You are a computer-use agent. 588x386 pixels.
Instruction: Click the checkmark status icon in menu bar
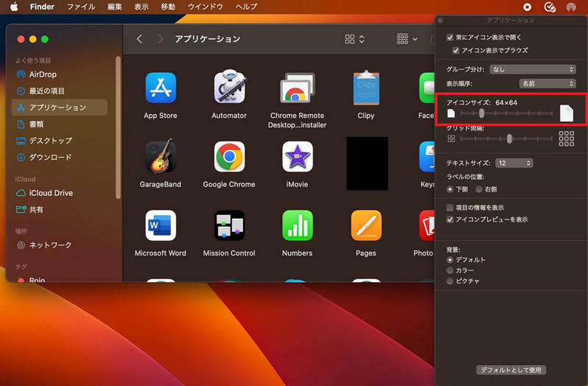[x=550, y=7]
